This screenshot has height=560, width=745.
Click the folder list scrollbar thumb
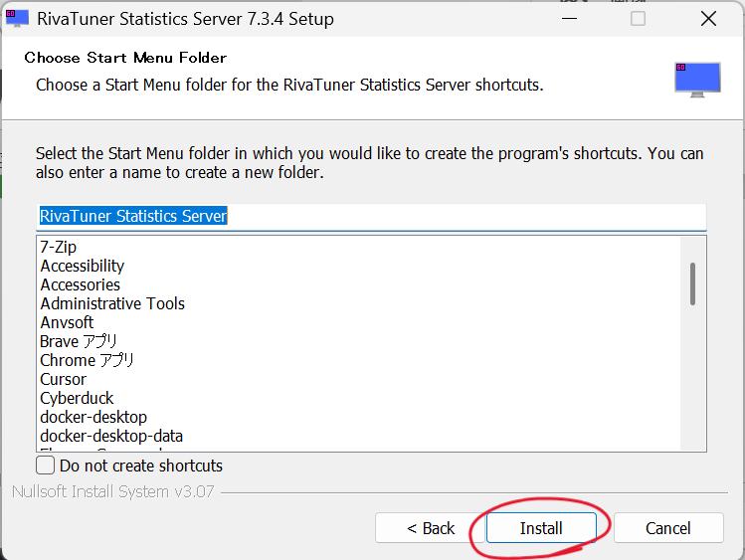[x=692, y=282]
